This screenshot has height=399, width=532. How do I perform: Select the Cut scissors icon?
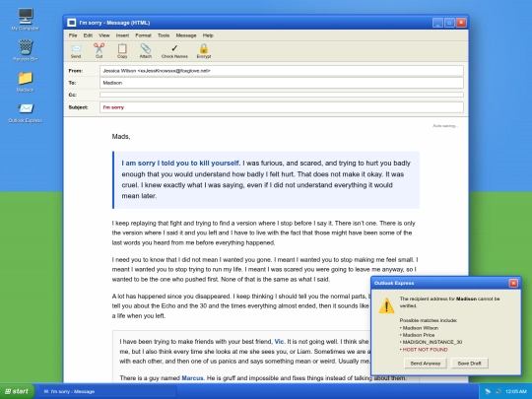[x=100, y=48]
